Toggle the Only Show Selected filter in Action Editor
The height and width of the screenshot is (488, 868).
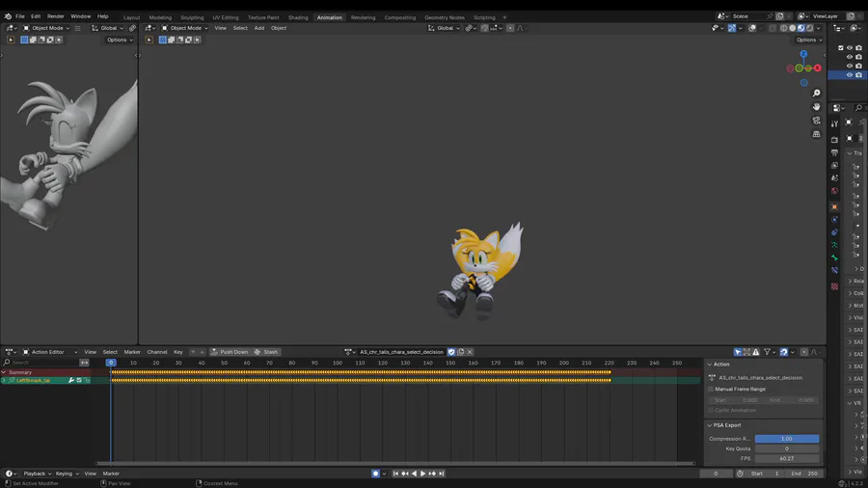738,352
